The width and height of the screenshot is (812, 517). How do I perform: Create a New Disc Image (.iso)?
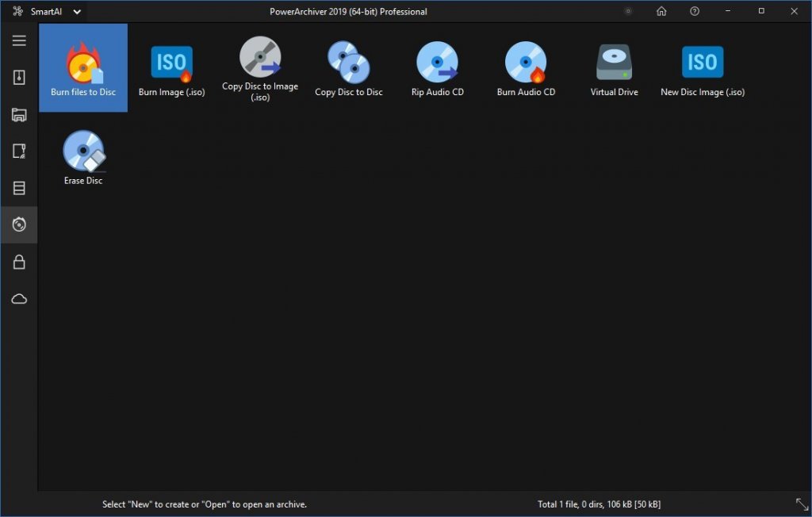[703, 68]
